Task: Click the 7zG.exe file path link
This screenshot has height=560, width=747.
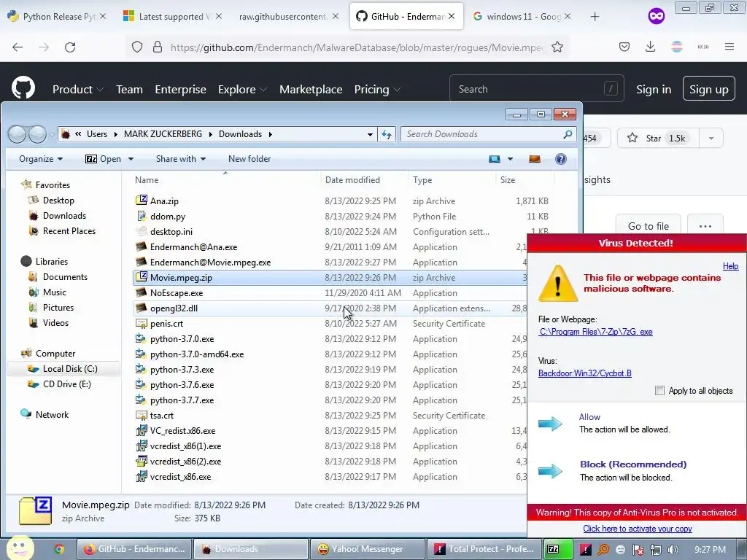Action: point(595,332)
